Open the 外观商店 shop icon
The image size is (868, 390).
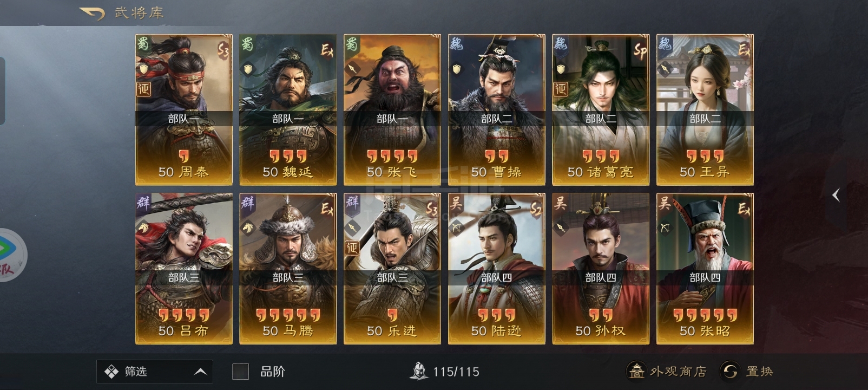[x=636, y=371]
